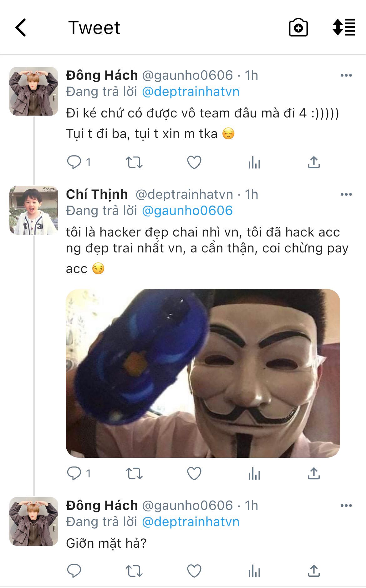Retweet the first Đông Hách tweet
This screenshot has width=366, height=588.
tap(134, 162)
